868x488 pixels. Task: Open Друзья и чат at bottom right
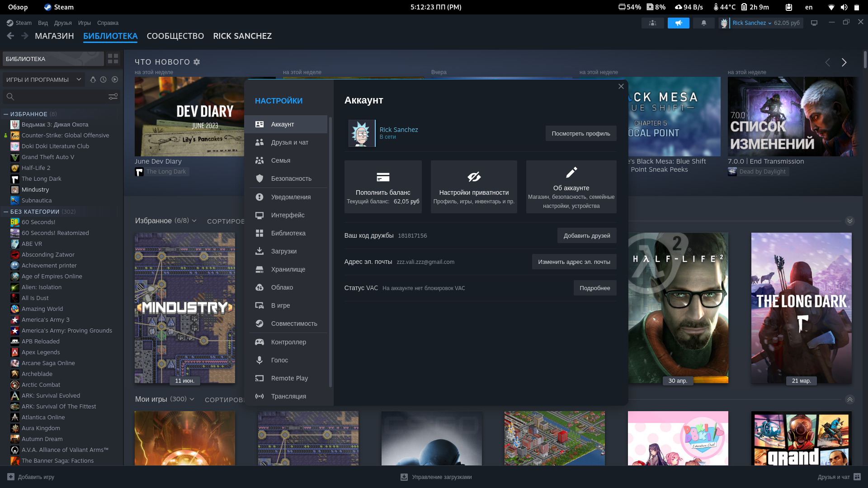click(839, 477)
